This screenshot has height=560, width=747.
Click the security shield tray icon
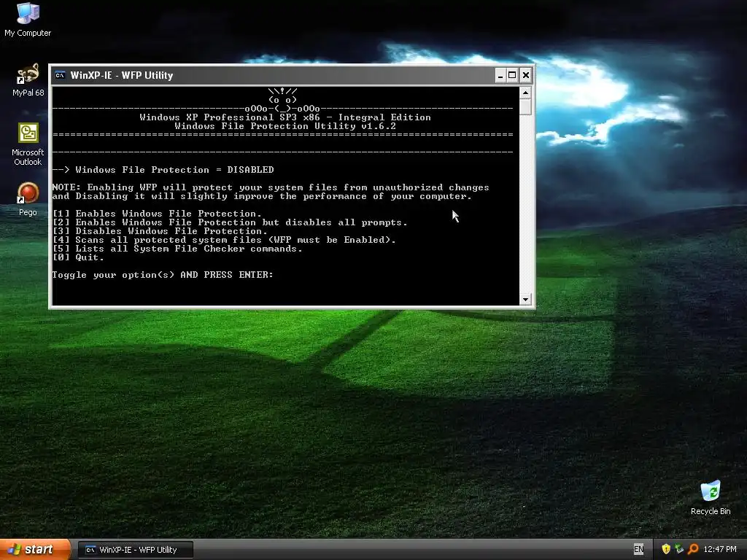coord(665,549)
